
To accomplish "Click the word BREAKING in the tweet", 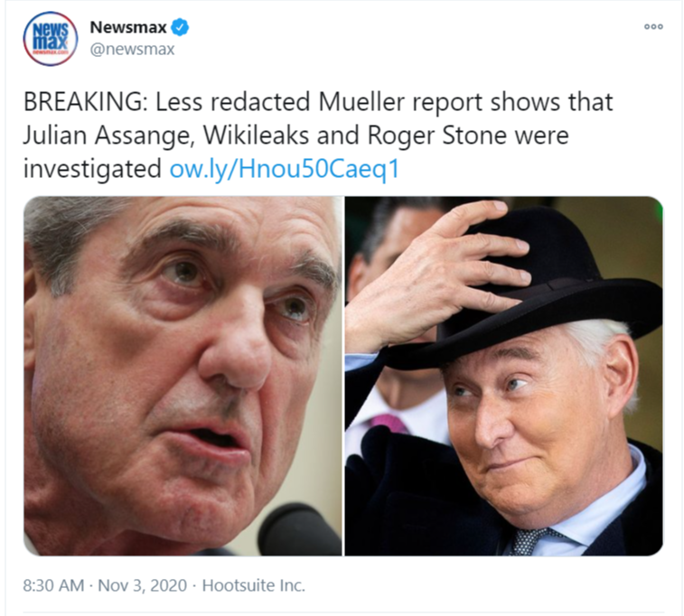I will (x=85, y=102).
